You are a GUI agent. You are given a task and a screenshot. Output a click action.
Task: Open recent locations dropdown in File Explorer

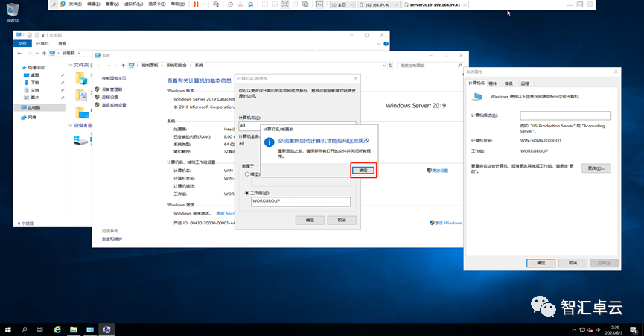37,54
